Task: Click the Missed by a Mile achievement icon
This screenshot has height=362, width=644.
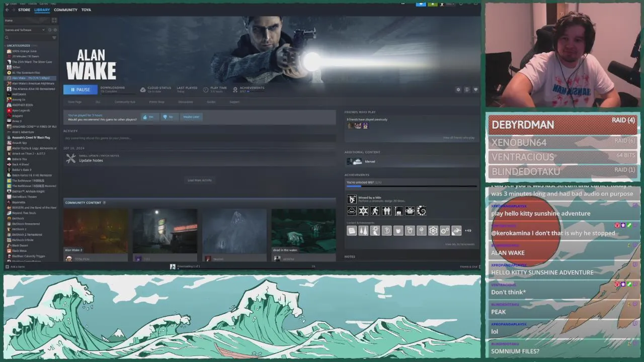Action: (352, 199)
